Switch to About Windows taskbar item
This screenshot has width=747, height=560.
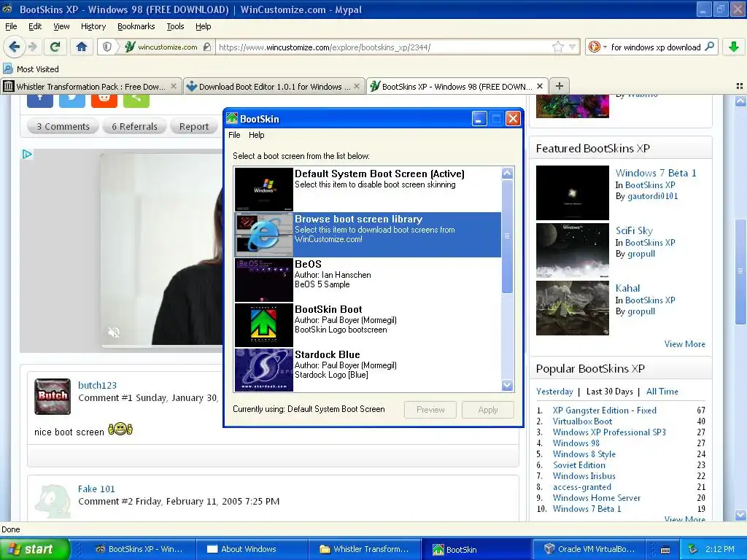click(251, 549)
